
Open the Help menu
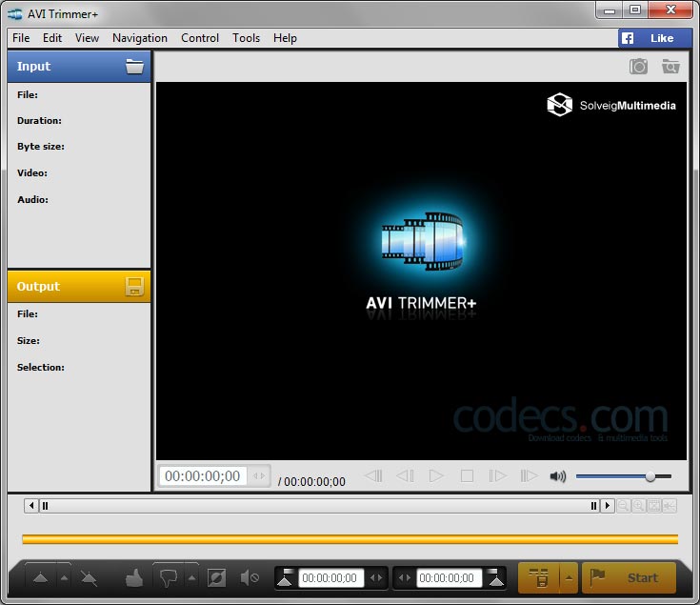pos(285,38)
